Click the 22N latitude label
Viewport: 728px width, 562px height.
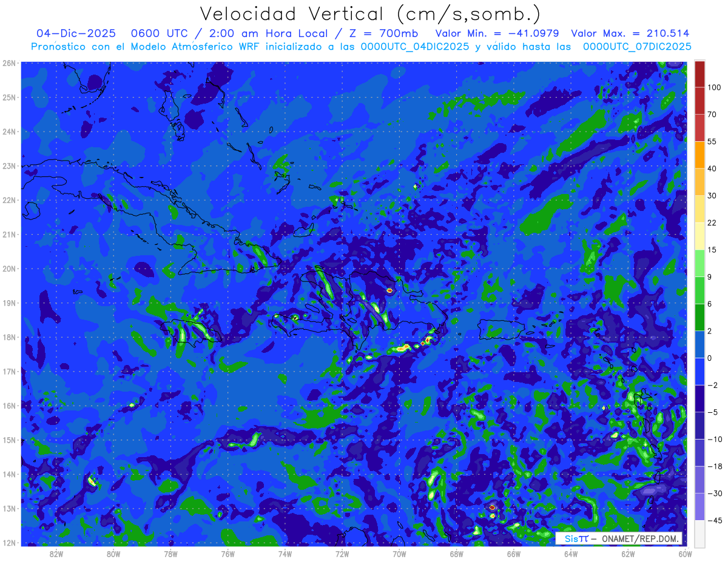(8, 200)
